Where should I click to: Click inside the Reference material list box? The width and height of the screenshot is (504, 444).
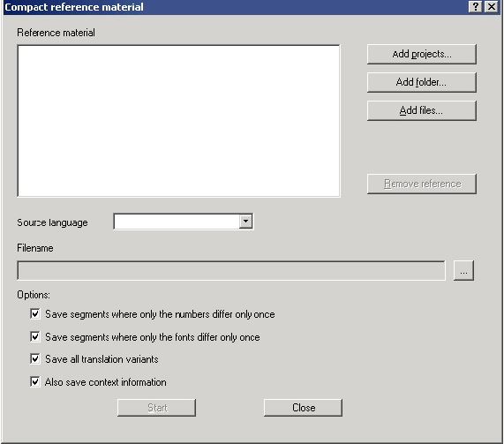178,121
